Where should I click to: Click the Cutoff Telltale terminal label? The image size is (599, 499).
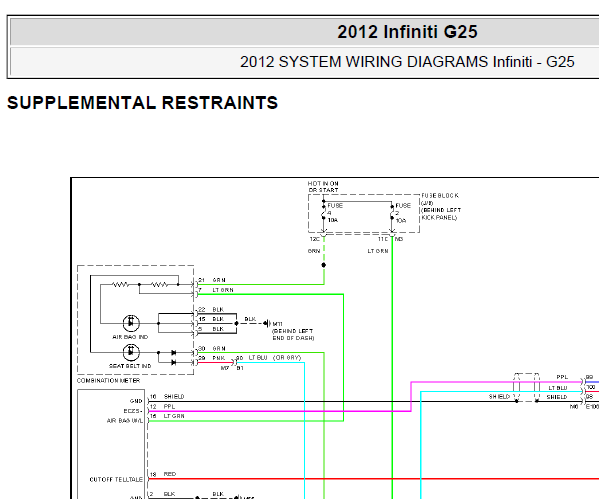coord(116,480)
